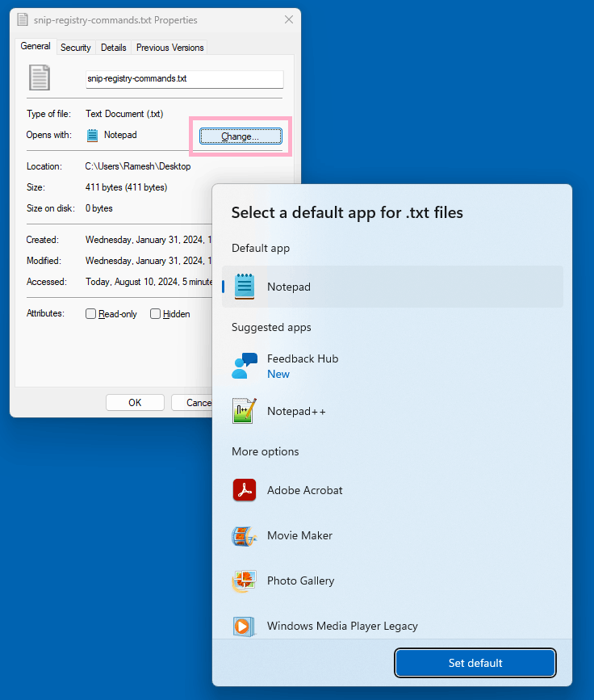Click the 'More options' section label
Viewport: 594px width, 700px height.
[x=265, y=451]
